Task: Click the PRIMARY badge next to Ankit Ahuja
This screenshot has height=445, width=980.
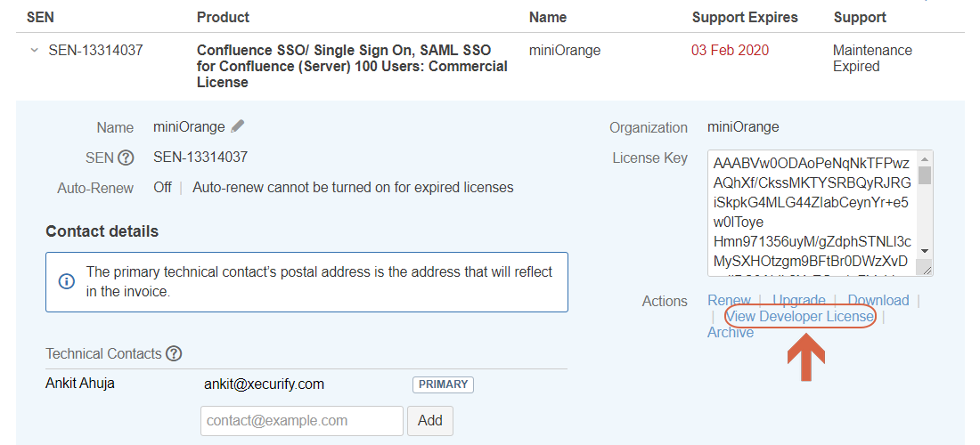Action: tap(443, 384)
